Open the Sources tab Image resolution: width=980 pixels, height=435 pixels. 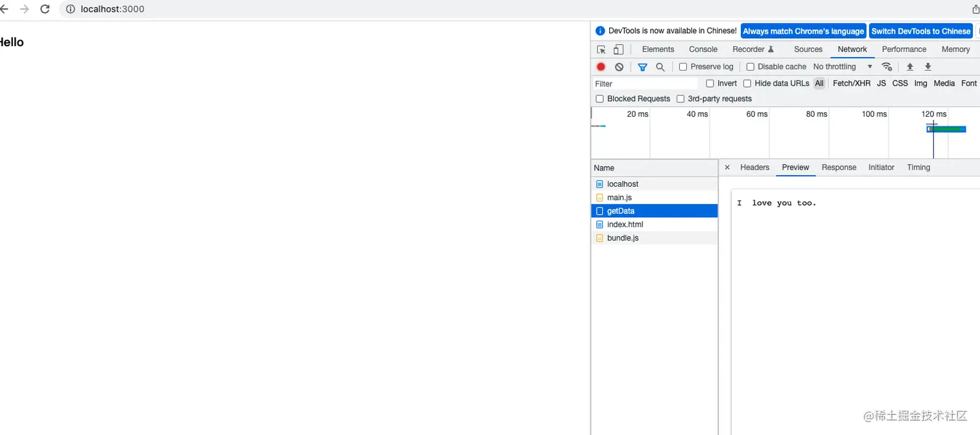coord(808,49)
